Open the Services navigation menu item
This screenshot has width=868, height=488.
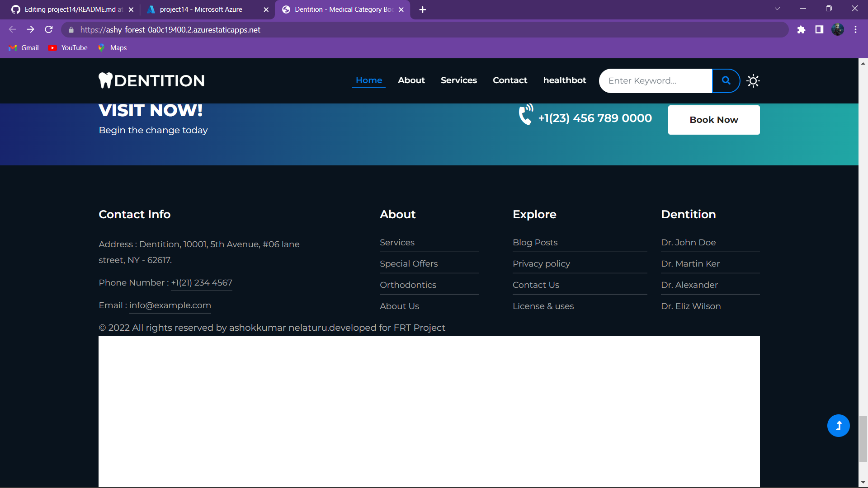coord(458,80)
